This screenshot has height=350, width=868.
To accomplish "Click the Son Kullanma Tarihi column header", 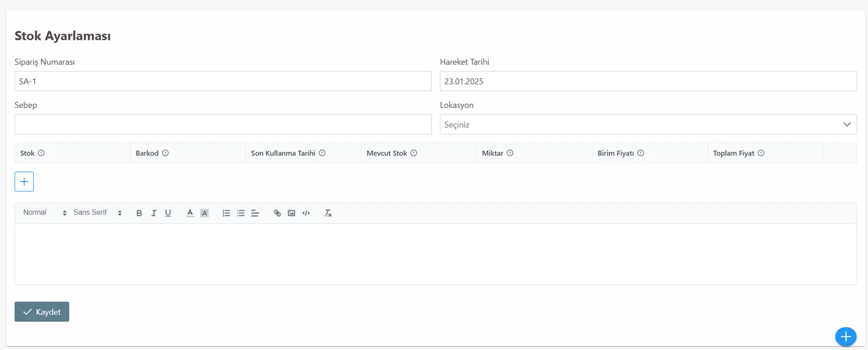I will click(283, 153).
